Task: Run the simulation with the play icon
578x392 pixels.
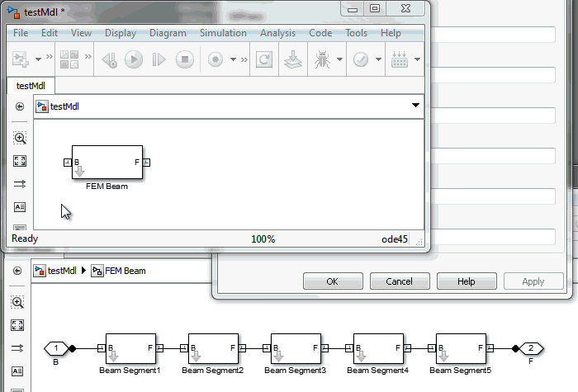Action: 134,59
